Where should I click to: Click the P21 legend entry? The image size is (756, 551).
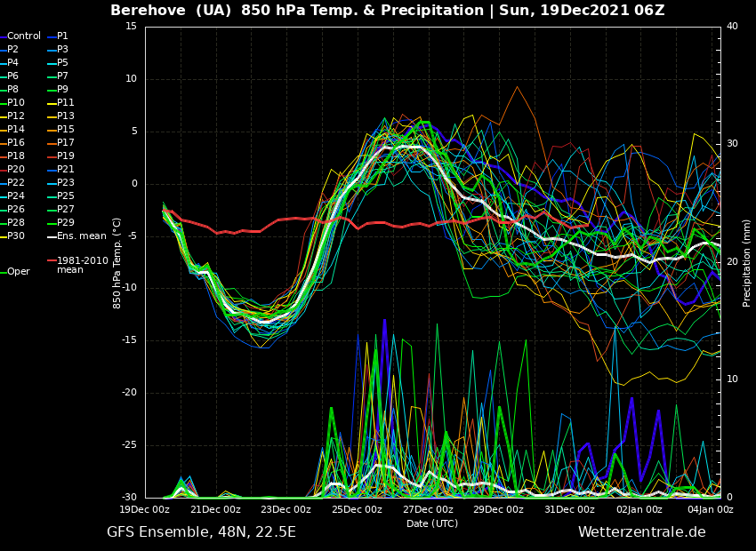coord(66,170)
